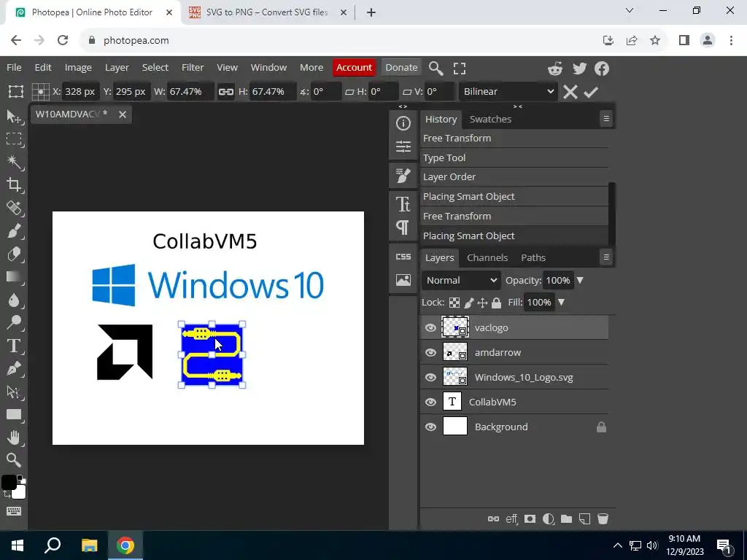Cancel the transform with X icon
This screenshot has height=560, width=747.
[570, 92]
